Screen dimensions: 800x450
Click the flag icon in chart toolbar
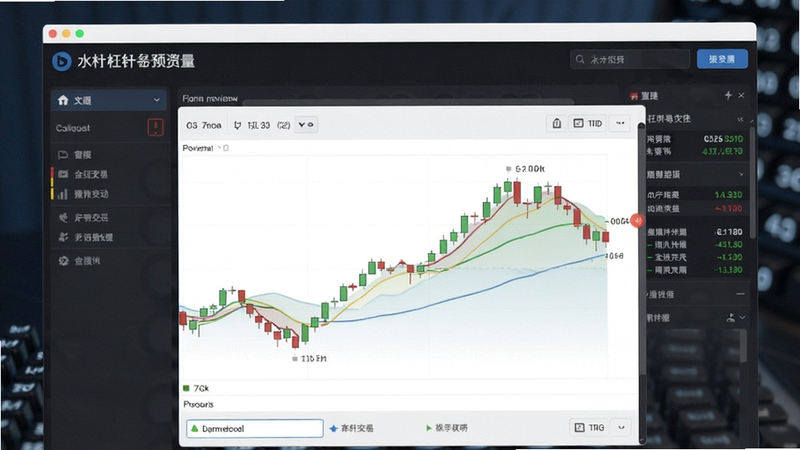[x=237, y=125]
